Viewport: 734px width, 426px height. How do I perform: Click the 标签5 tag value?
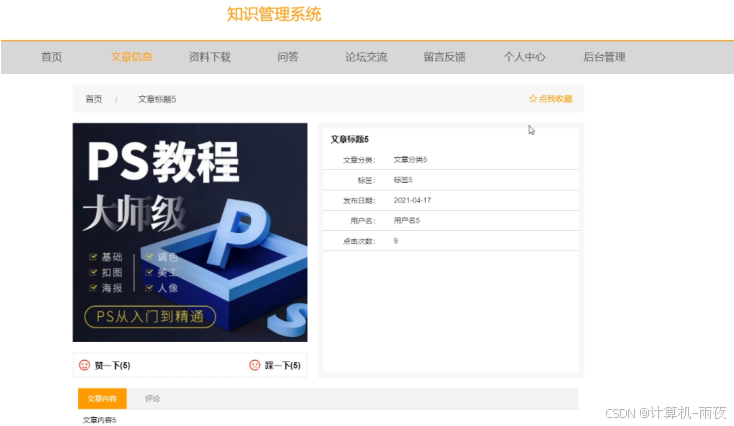403,180
